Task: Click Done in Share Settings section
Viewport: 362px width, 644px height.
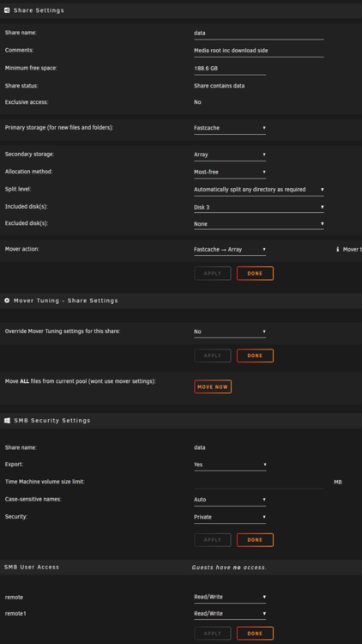Action: click(x=255, y=274)
